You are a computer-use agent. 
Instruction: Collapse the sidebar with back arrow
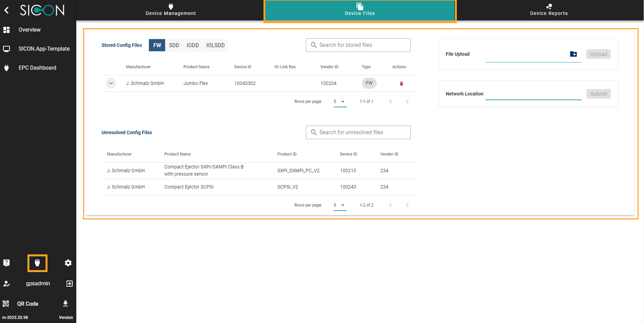(x=6, y=10)
